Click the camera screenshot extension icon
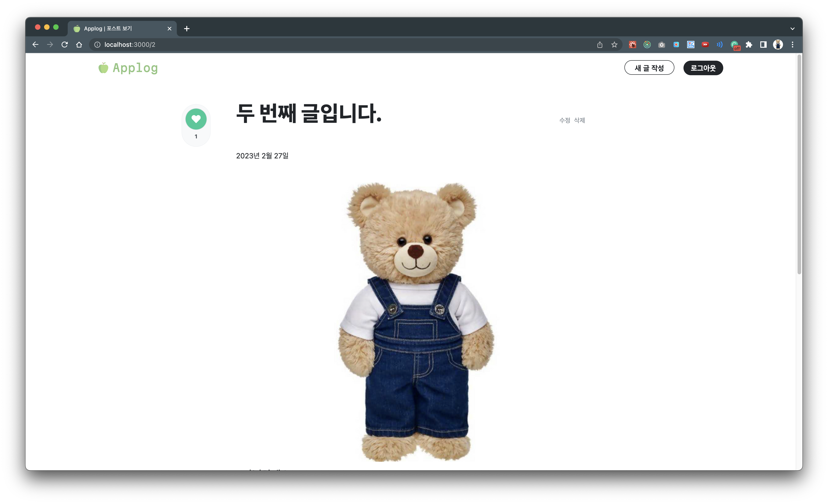The image size is (828, 504). coord(661,44)
